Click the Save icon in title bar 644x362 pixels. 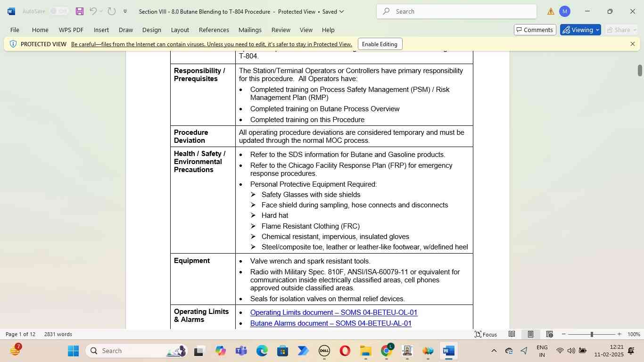(80, 11)
